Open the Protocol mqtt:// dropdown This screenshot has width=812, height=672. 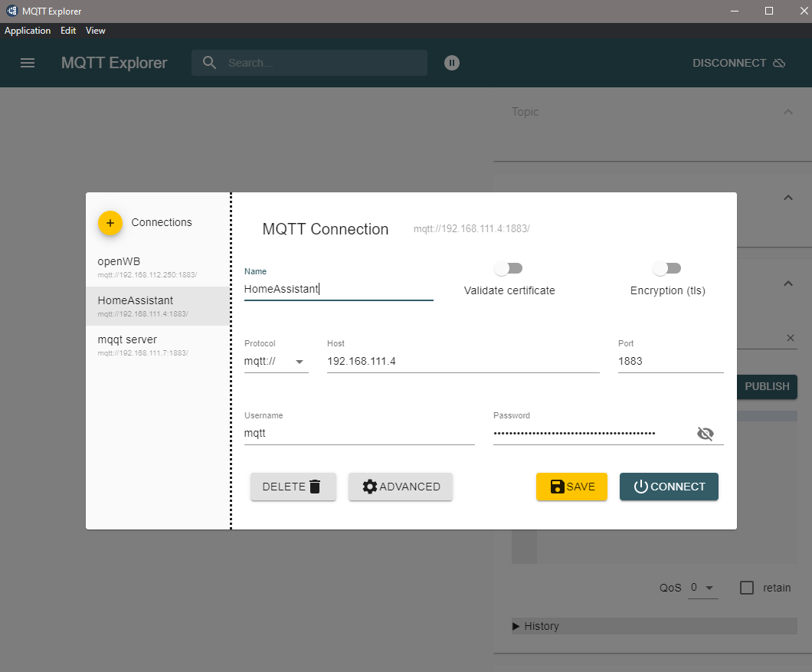(x=276, y=362)
